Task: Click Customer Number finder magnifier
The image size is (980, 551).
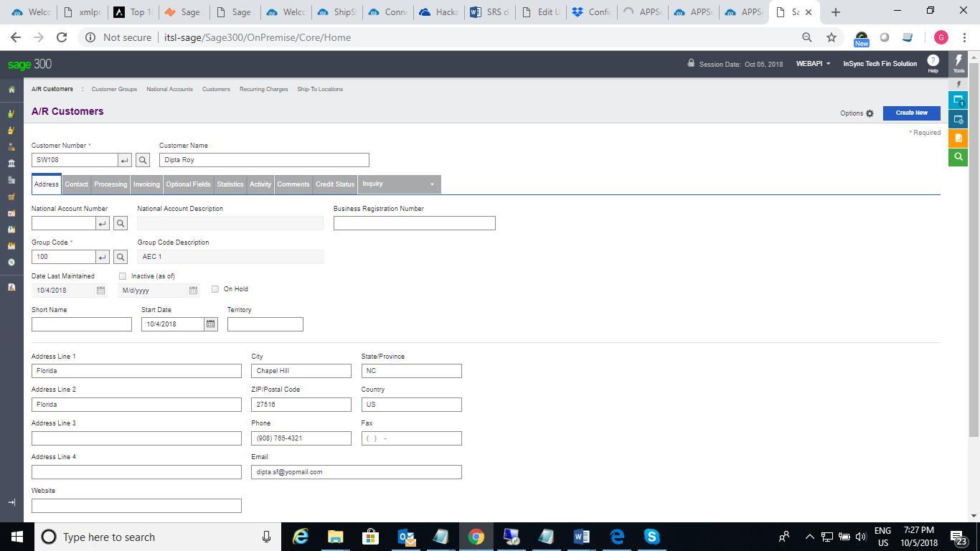Action: (143, 160)
